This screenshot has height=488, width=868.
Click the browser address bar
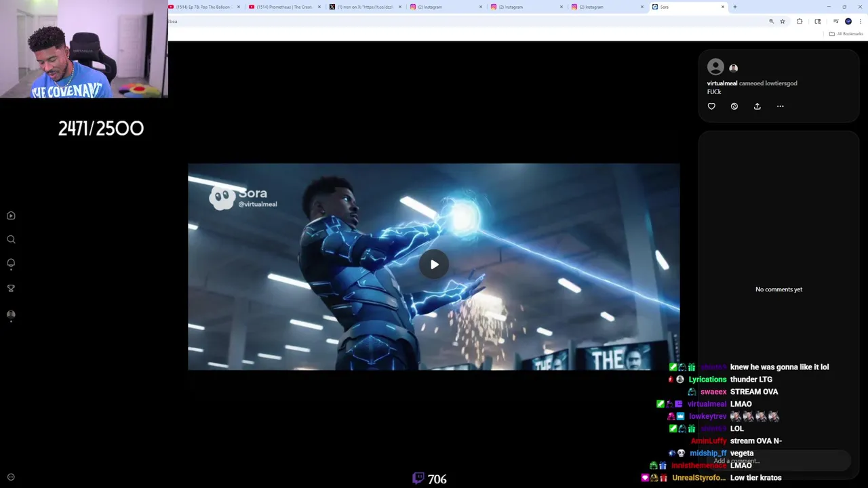(x=468, y=22)
